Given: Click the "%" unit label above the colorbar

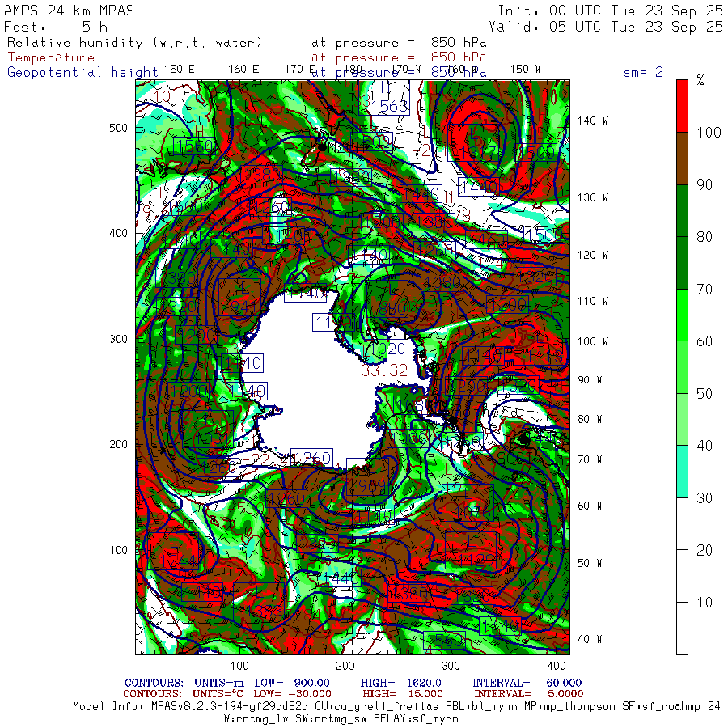Looking at the screenshot, I should coord(700,79).
